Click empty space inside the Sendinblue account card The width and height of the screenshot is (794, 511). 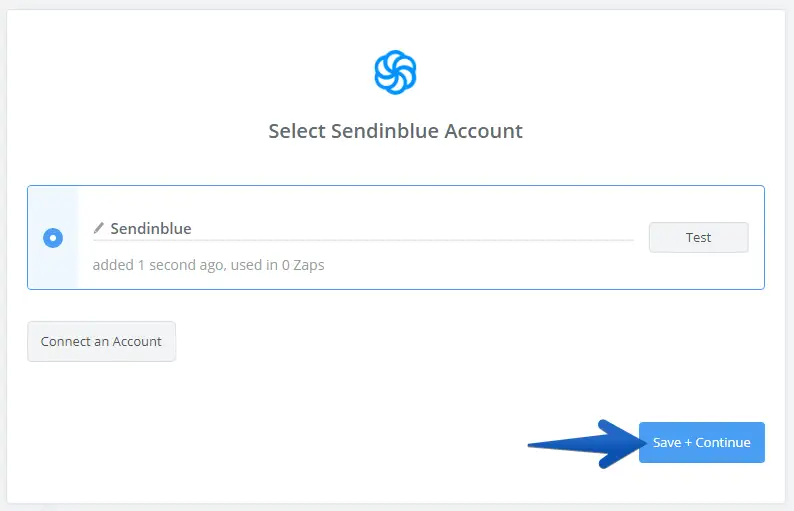pos(480,268)
